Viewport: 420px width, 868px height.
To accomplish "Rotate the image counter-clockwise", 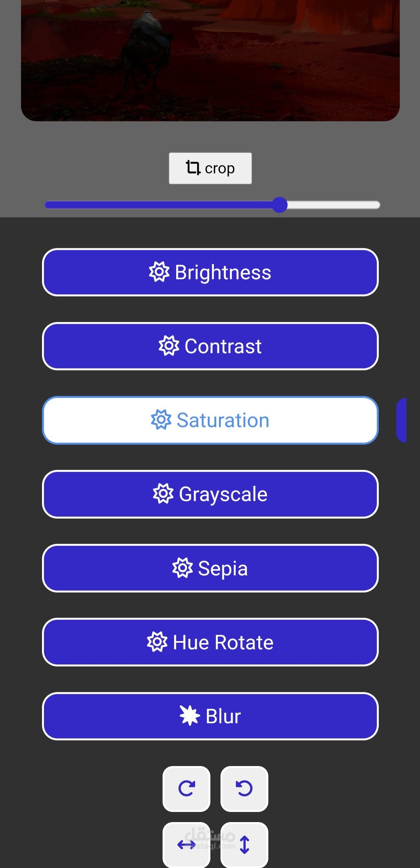I will 244,789.
